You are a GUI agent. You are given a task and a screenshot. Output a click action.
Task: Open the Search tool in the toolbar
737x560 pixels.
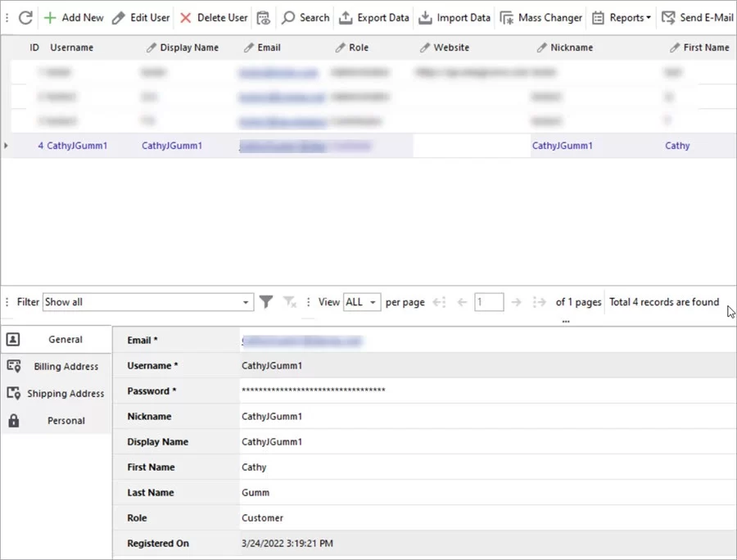305,17
